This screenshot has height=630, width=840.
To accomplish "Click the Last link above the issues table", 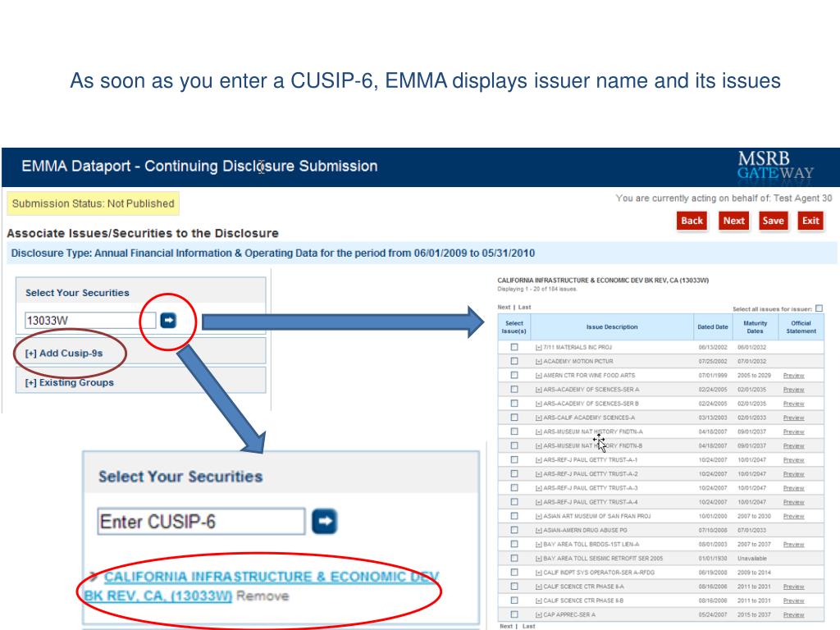I will [x=524, y=307].
